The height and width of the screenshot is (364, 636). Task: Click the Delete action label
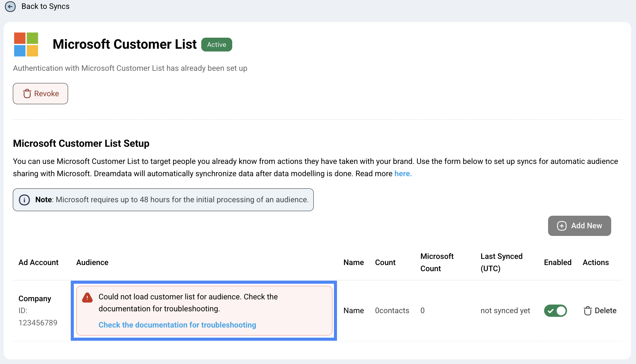tap(605, 311)
